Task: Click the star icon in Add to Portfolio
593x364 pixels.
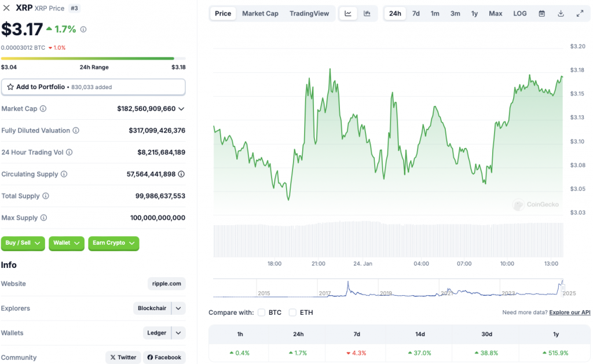Action: coord(10,87)
